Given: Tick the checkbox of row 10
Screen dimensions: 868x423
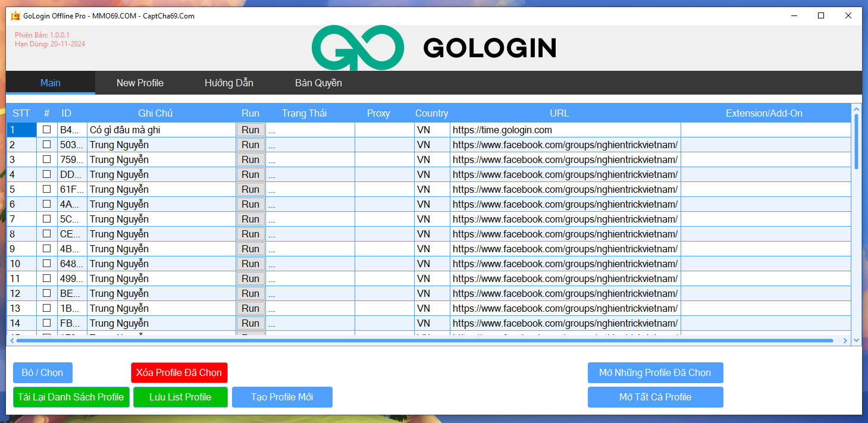Looking at the screenshot, I should coord(46,263).
